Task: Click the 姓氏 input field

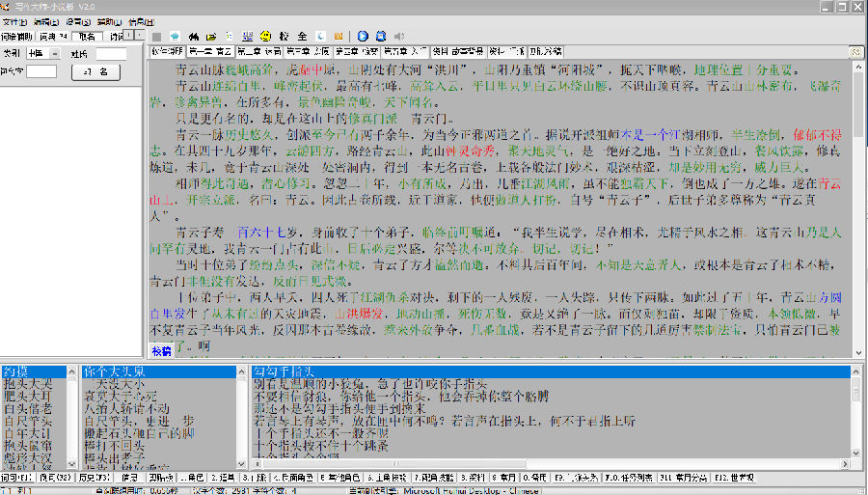Action: point(111,54)
